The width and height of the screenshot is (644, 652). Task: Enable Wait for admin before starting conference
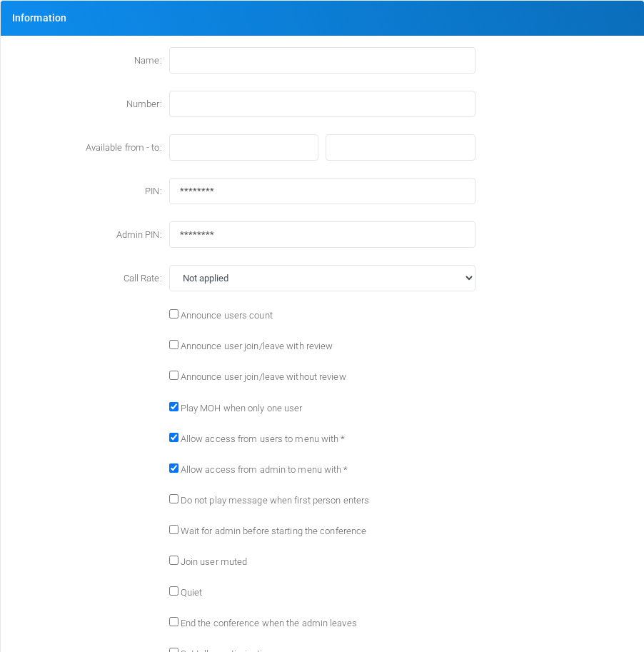click(173, 530)
